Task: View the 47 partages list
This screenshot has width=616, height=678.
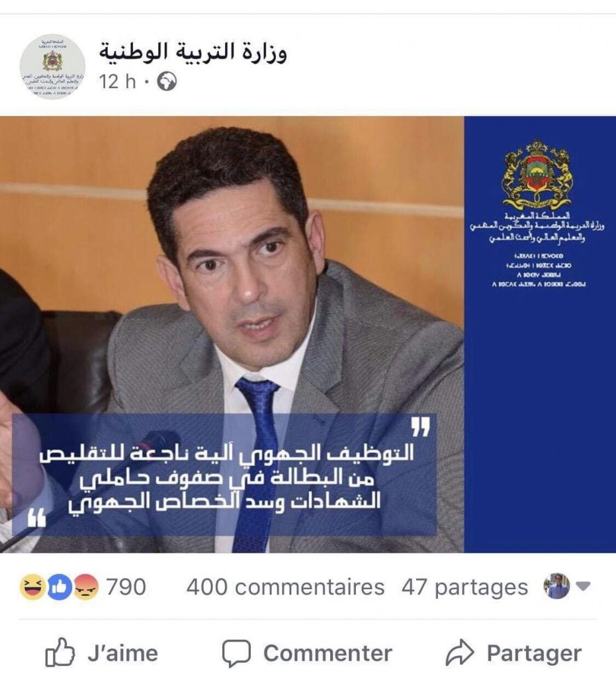Action: [464, 587]
